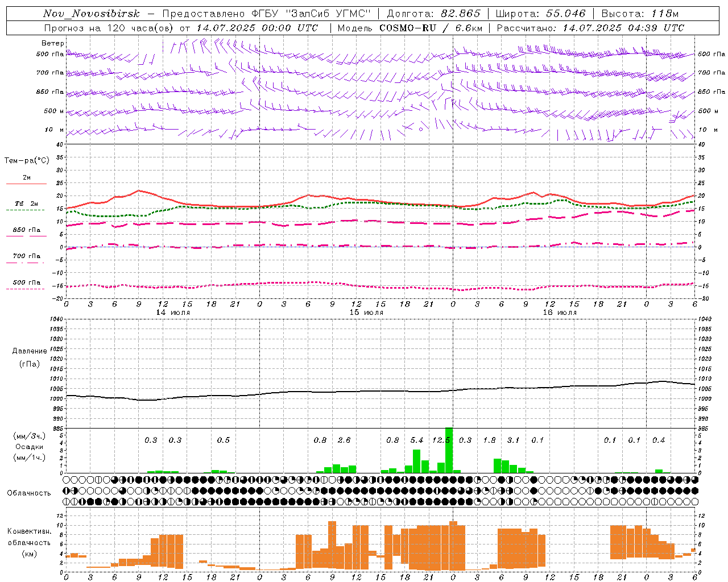Screen dimensions: 728x582
Task: Click 'Рассчитано: 14.07.2025 04:39 UTC' timestamp
Action: [x=590, y=28]
